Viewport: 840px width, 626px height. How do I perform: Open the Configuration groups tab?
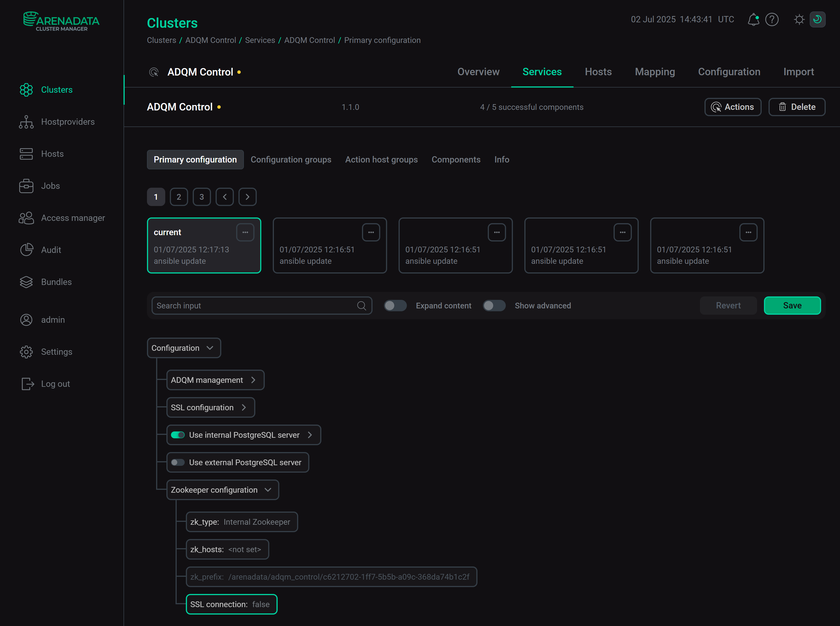pyautogui.click(x=291, y=160)
